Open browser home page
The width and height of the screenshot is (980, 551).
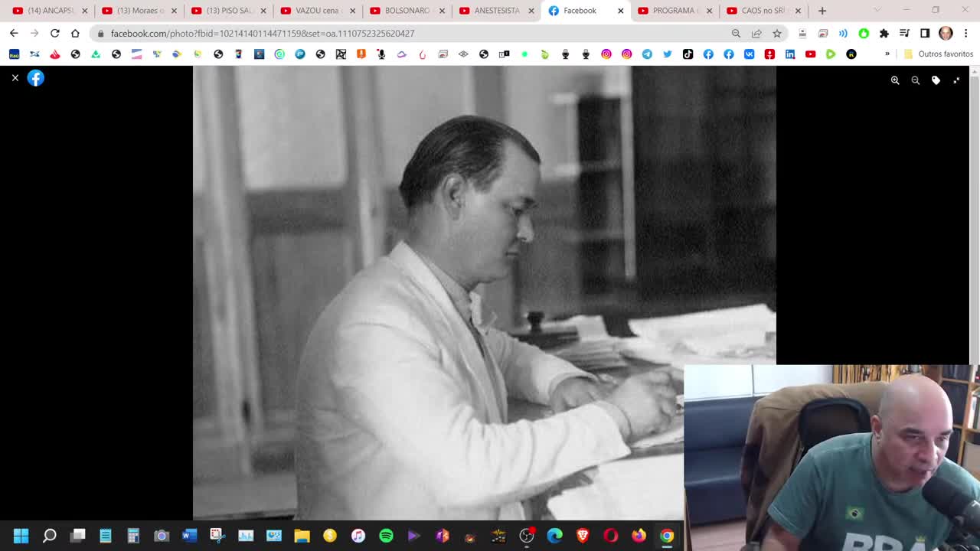(75, 34)
